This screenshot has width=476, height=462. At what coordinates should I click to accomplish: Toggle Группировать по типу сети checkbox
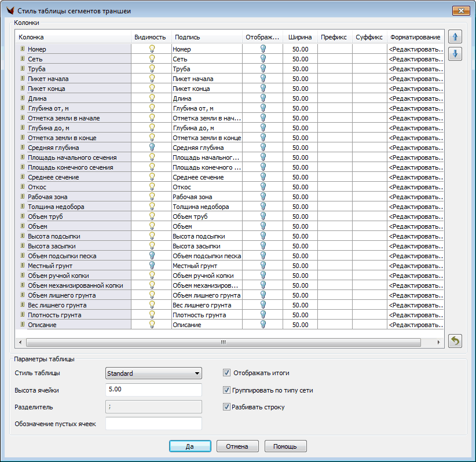(227, 390)
